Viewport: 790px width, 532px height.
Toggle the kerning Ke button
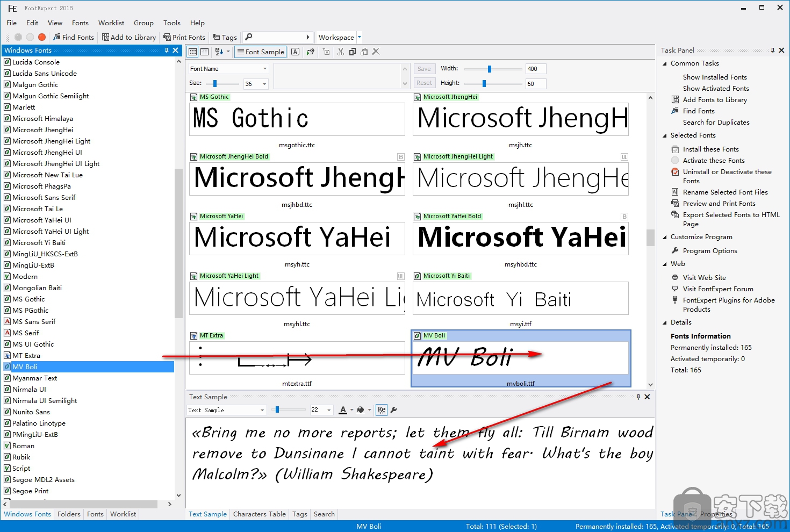click(382, 410)
